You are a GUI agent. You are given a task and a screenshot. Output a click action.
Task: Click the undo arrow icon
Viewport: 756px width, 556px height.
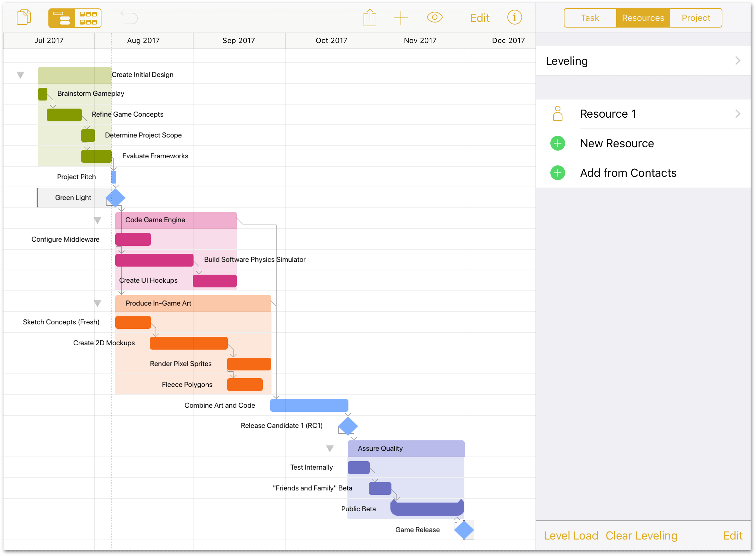[x=129, y=17]
